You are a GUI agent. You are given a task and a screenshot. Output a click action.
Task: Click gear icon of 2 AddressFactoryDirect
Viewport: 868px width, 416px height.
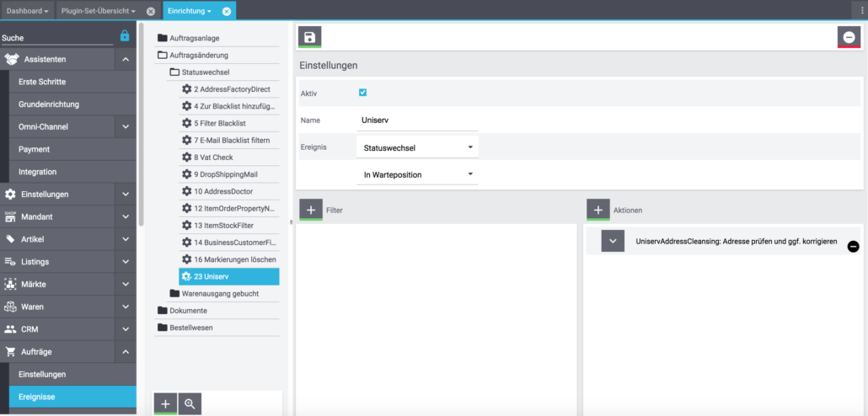coord(187,89)
